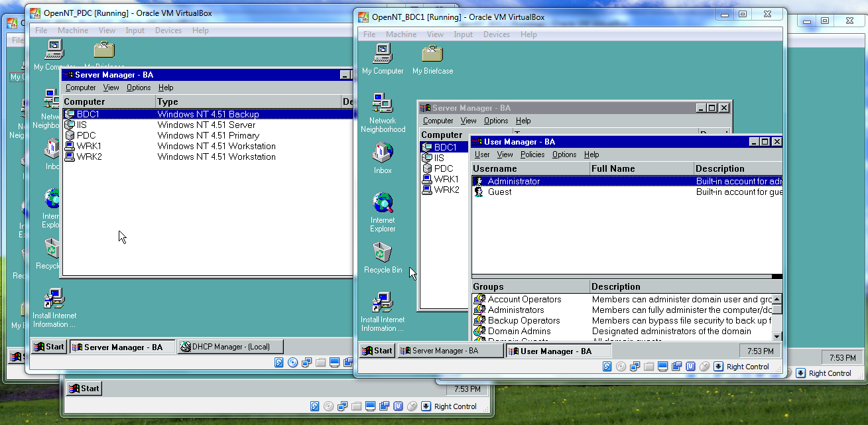The image size is (868, 425).
Task: Open User menu in User Manager
Action: pyautogui.click(x=482, y=154)
